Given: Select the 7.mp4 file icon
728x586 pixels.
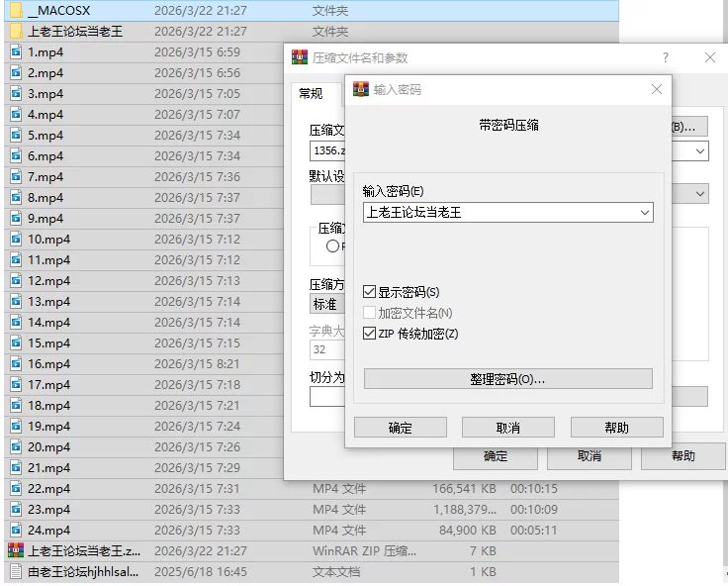Looking at the screenshot, I should (x=16, y=176).
